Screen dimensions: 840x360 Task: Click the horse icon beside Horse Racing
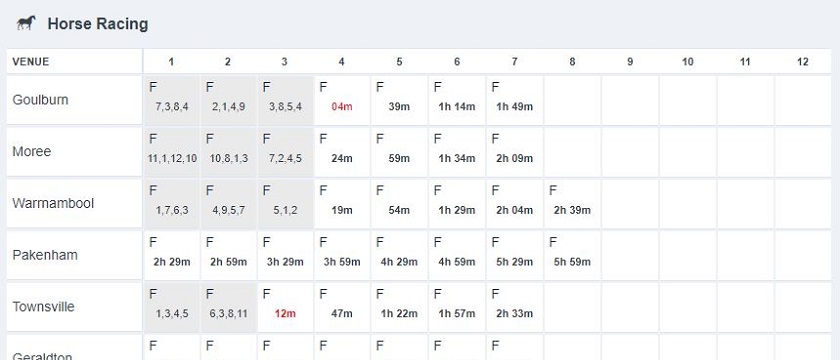point(26,23)
